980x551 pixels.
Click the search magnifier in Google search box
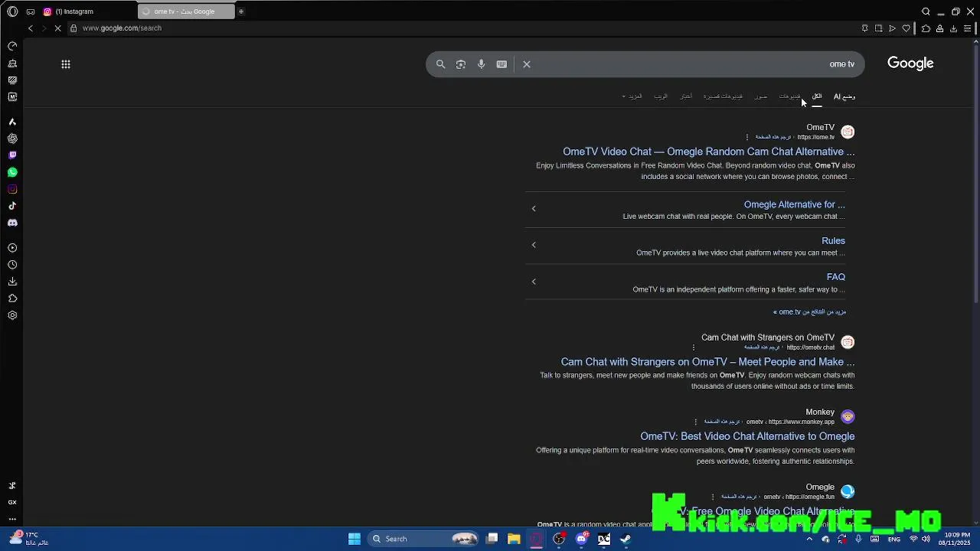pos(440,64)
